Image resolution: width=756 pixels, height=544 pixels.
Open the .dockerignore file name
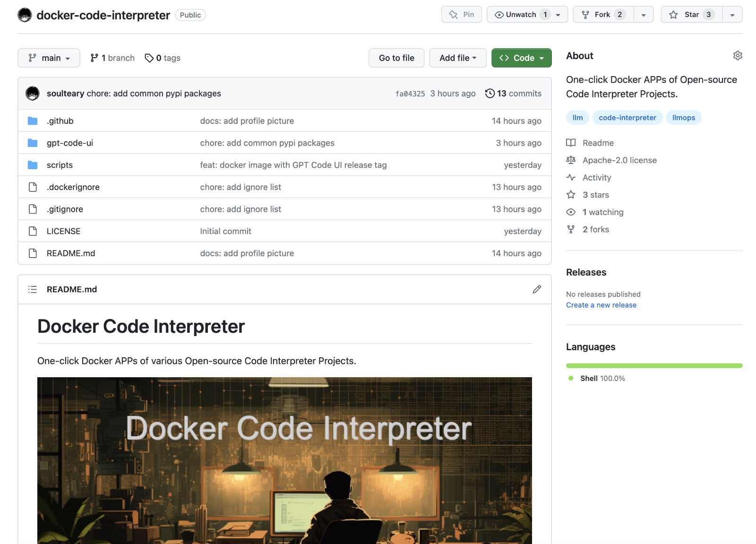[x=73, y=187]
